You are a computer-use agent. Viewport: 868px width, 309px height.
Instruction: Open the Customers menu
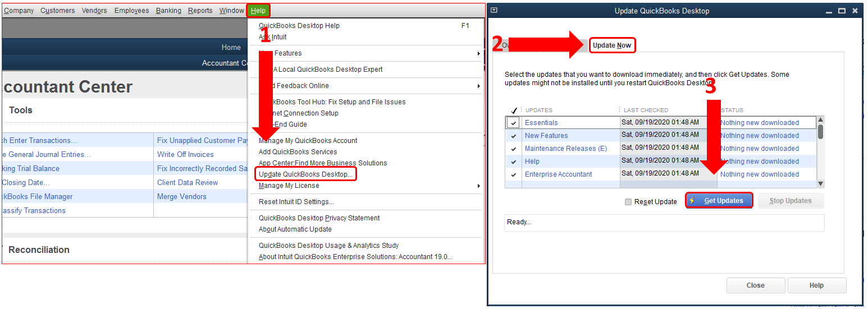pyautogui.click(x=57, y=11)
